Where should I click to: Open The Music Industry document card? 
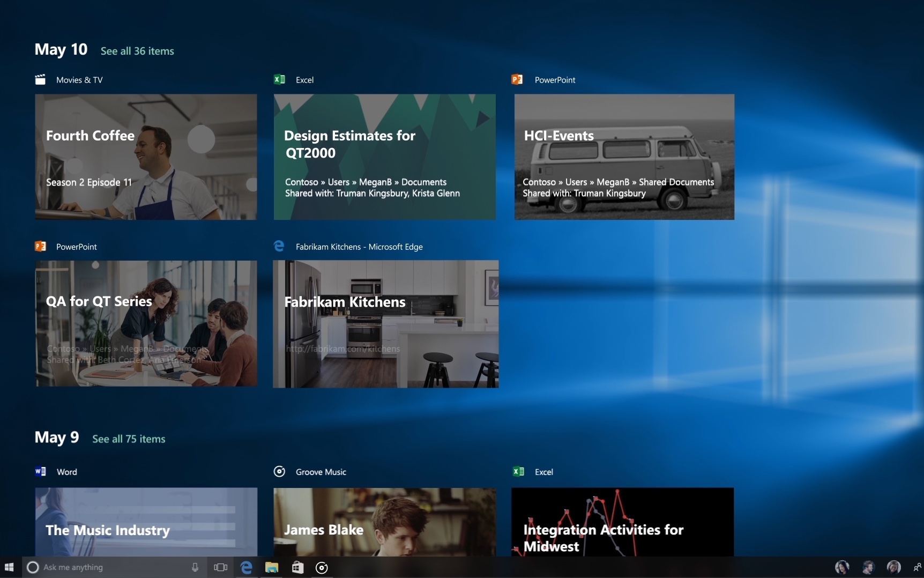click(x=146, y=522)
